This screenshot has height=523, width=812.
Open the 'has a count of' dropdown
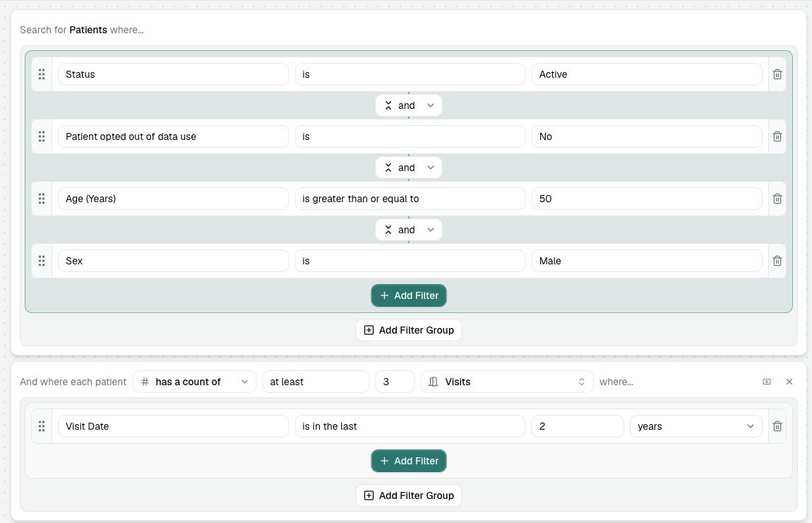pos(194,382)
